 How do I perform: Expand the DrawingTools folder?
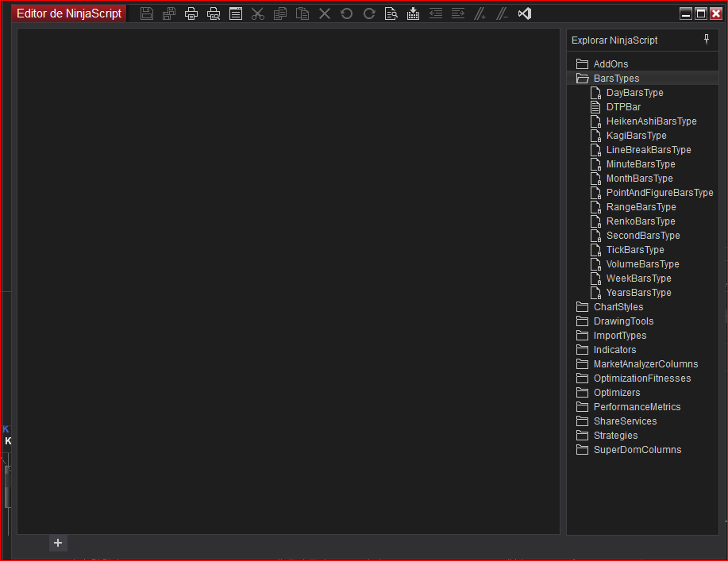coord(614,321)
